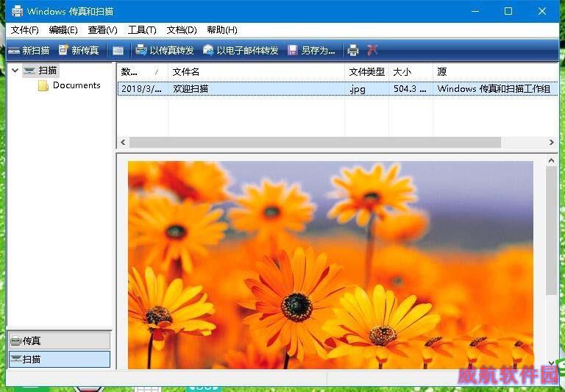Sort by 文件名 column header

pyautogui.click(x=256, y=71)
